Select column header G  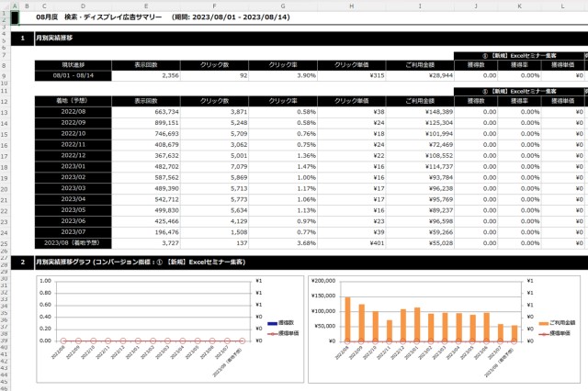(x=283, y=6)
